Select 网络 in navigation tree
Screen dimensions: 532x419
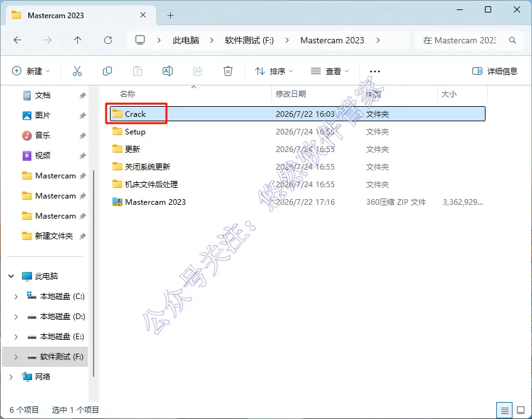pyautogui.click(x=43, y=377)
